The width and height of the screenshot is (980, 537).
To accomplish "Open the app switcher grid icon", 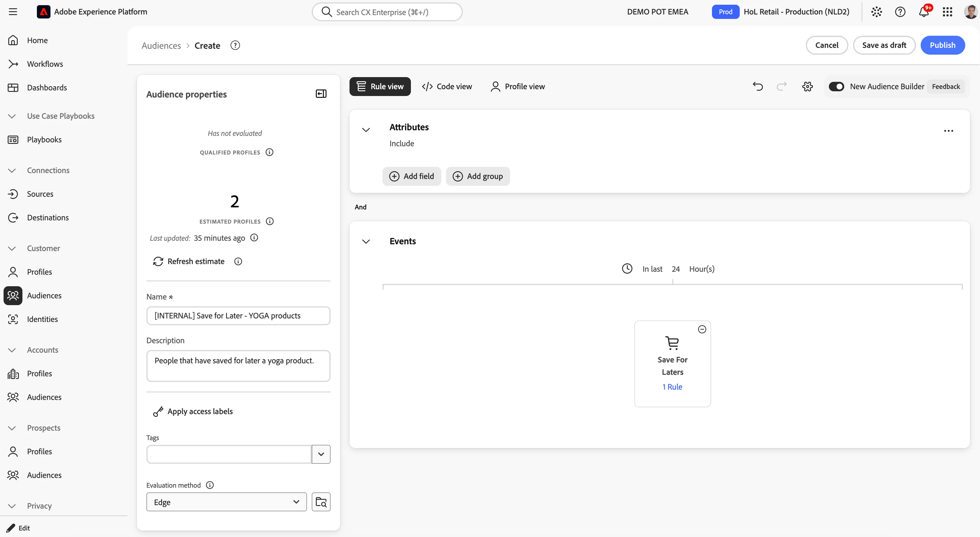I will click(x=947, y=12).
